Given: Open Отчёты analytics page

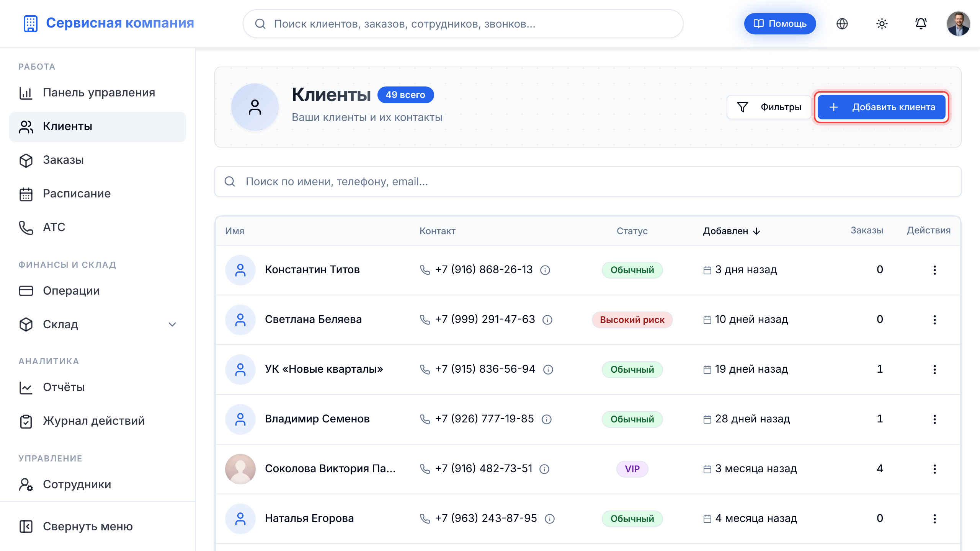Looking at the screenshot, I should (x=98, y=387).
